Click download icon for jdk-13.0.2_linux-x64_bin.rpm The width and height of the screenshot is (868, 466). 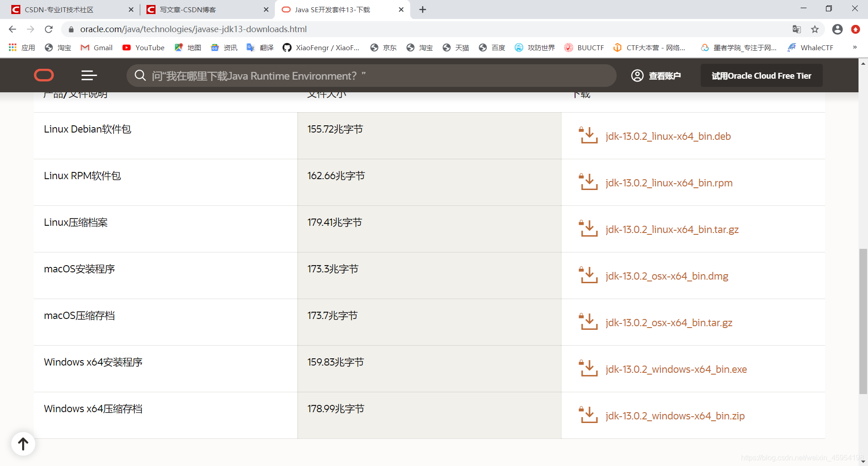(x=589, y=182)
